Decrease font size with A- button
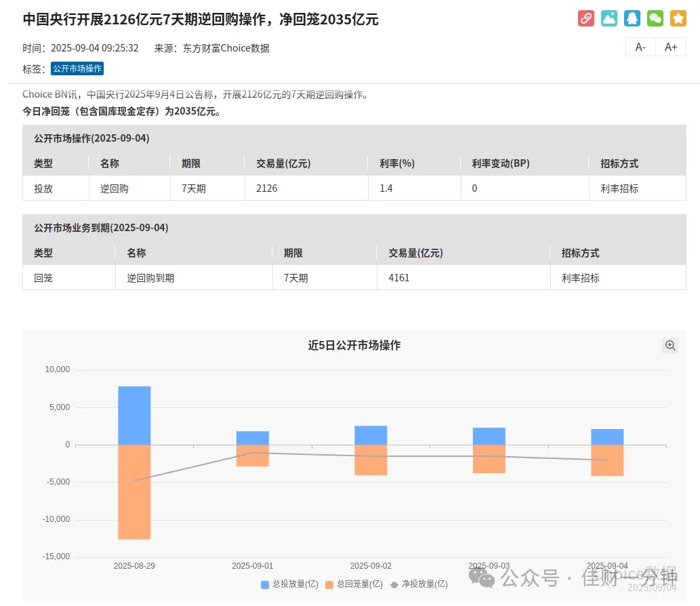Screen dimensions: 700x606 point(640,47)
